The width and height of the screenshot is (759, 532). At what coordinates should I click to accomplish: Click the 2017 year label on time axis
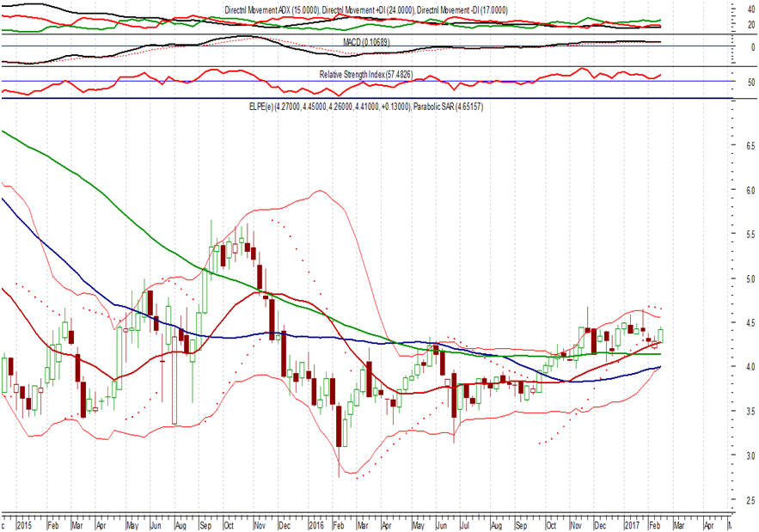(x=632, y=525)
